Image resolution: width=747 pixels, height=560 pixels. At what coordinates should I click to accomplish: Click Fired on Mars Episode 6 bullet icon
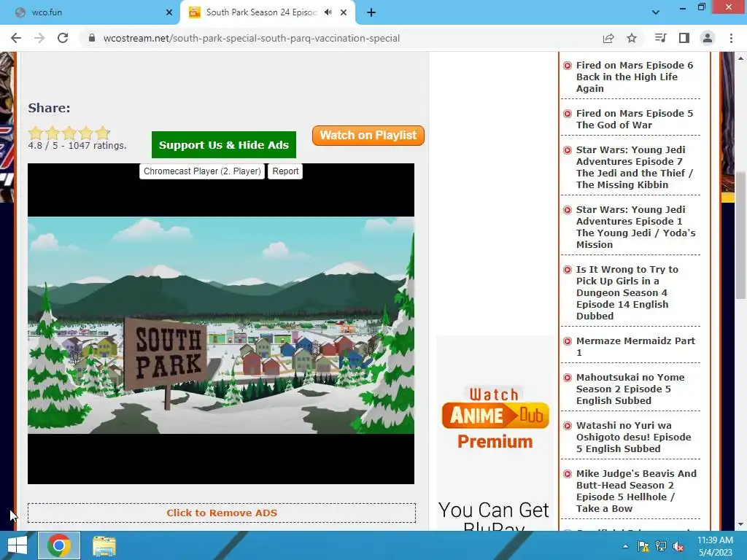[x=568, y=66]
